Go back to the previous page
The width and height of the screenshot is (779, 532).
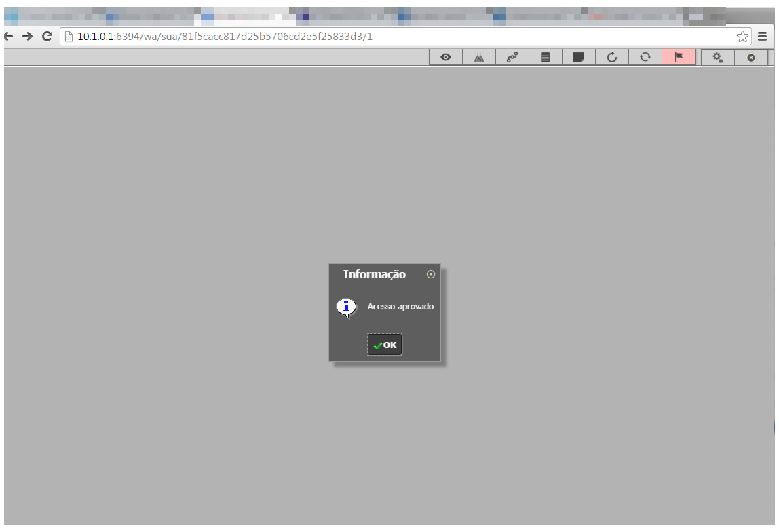[x=9, y=37]
